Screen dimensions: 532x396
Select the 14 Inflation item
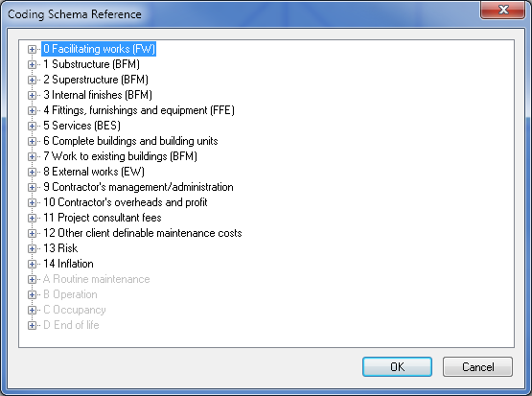click(x=68, y=264)
